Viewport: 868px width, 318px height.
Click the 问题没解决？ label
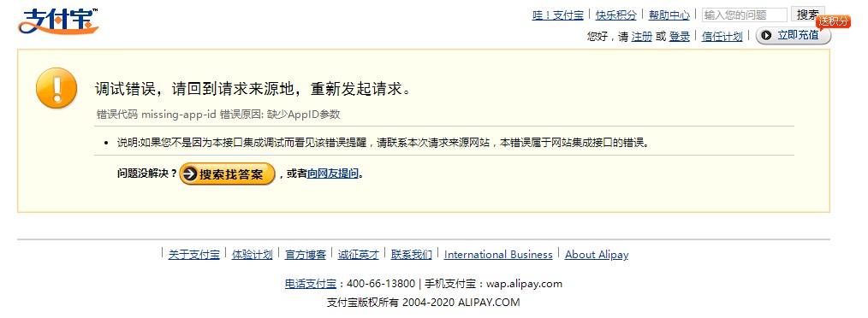click(147, 174)
